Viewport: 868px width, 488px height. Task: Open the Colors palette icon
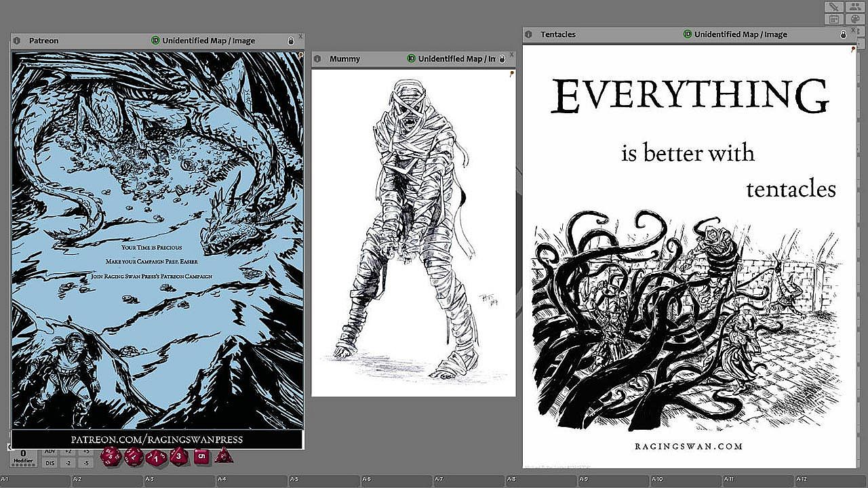click(855, 19)
